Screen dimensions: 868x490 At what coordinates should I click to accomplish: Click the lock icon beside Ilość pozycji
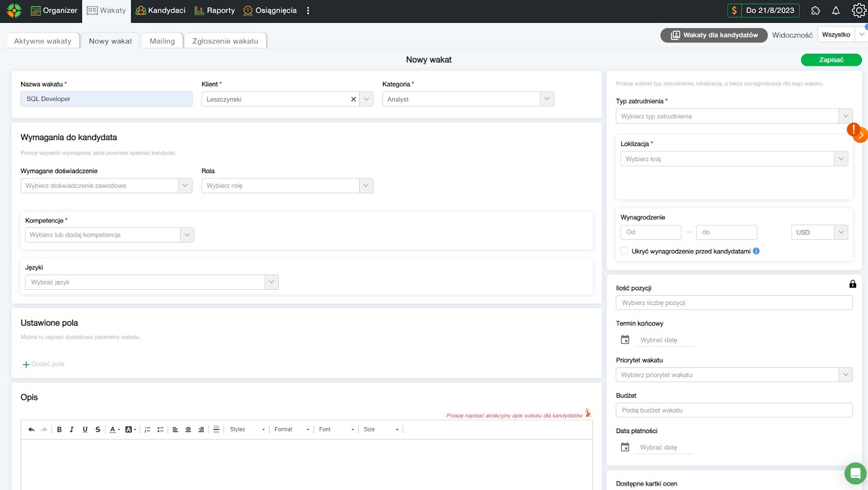(852, 284)
